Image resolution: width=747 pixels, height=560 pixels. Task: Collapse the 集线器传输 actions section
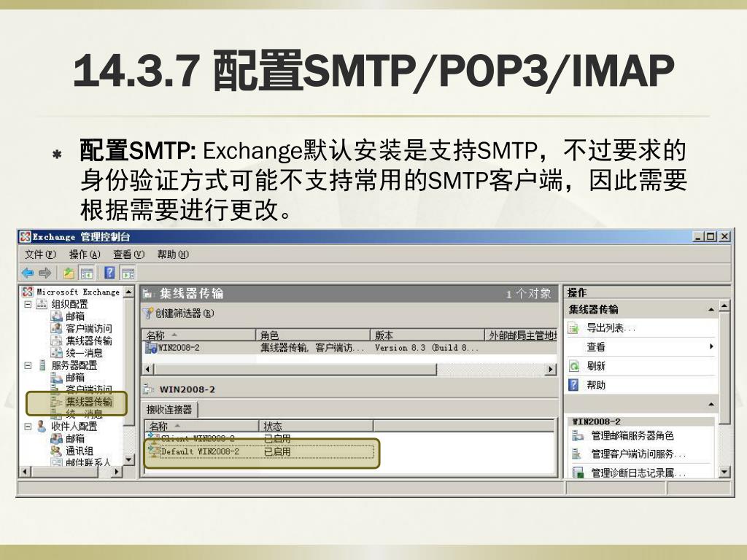[711, 309]
